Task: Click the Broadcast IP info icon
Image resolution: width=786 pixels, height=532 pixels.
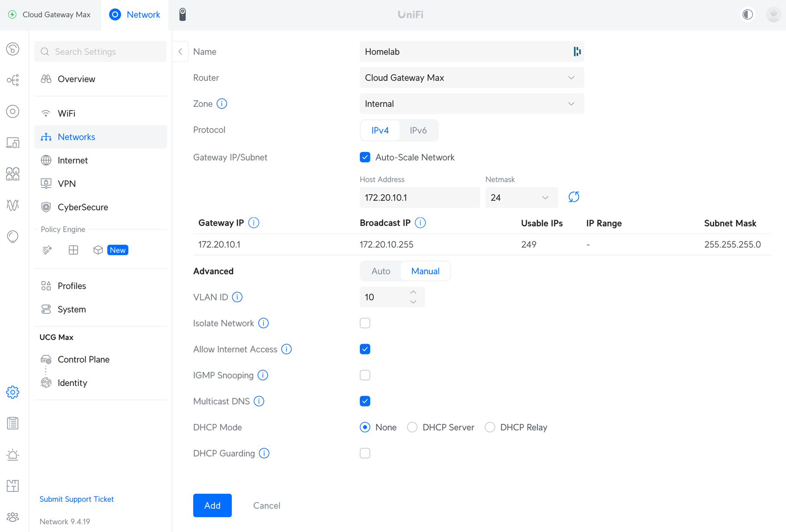Action: pyautogui.click(x=420, y=223)
